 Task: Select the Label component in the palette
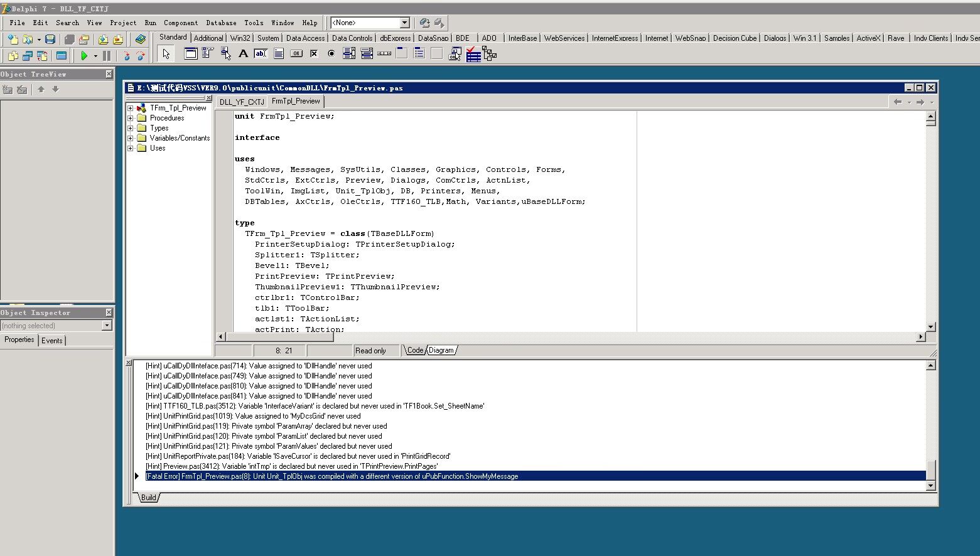click(243, 54)
